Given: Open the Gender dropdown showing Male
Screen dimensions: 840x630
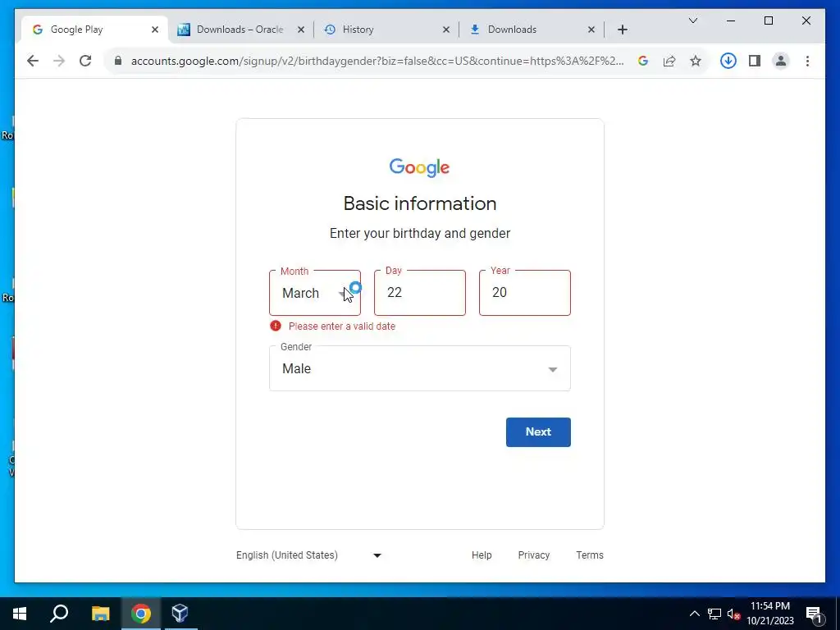Looking at the screenshot, I should (420, 368).
